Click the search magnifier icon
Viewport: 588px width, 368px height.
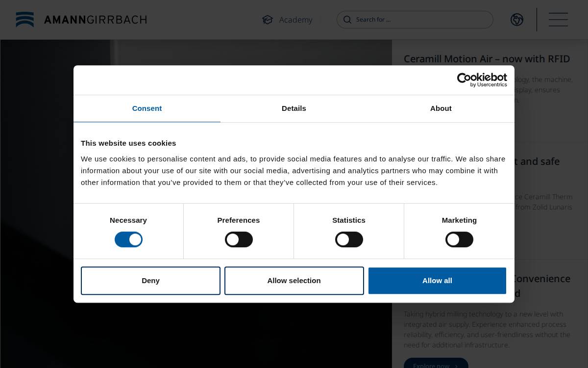tap(347, 20)
